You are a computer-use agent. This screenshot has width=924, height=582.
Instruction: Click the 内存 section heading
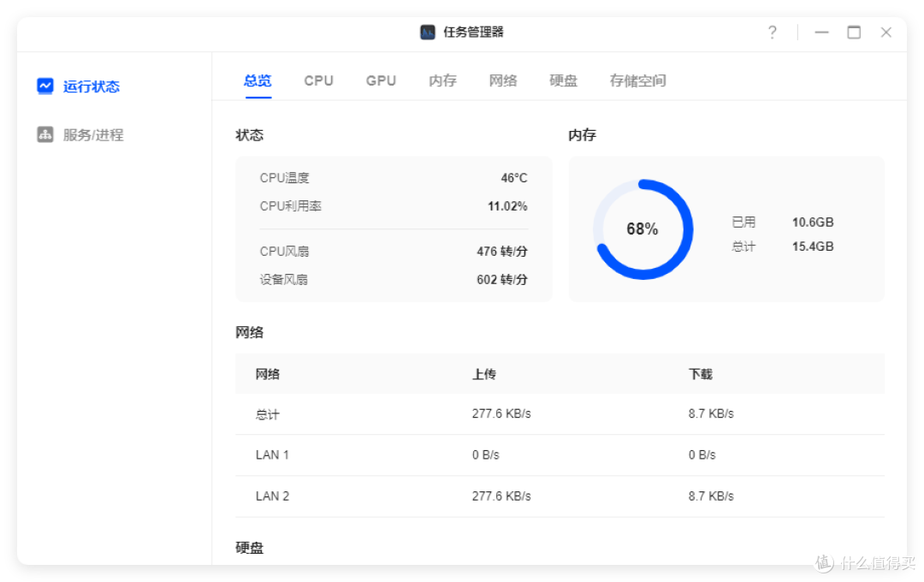point(583,135)
